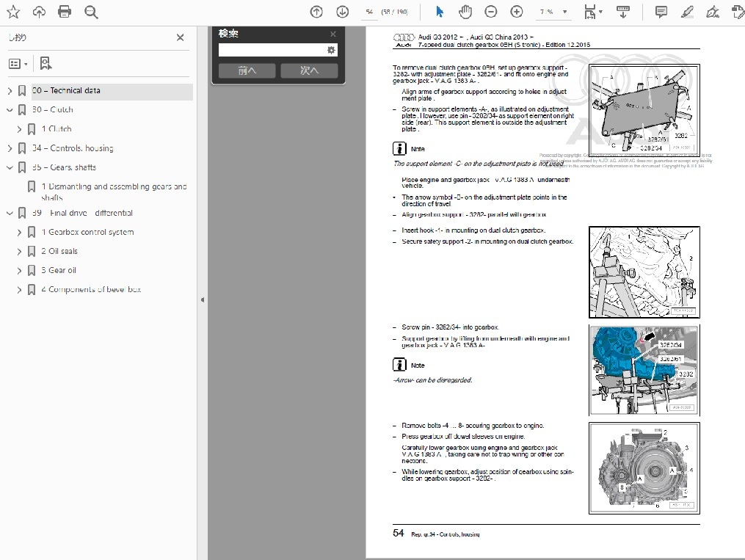This screenshot has width=745, height=560.
Task: Close the 検索 search popup
Action: pyautogui.click(x=333, y=34)
